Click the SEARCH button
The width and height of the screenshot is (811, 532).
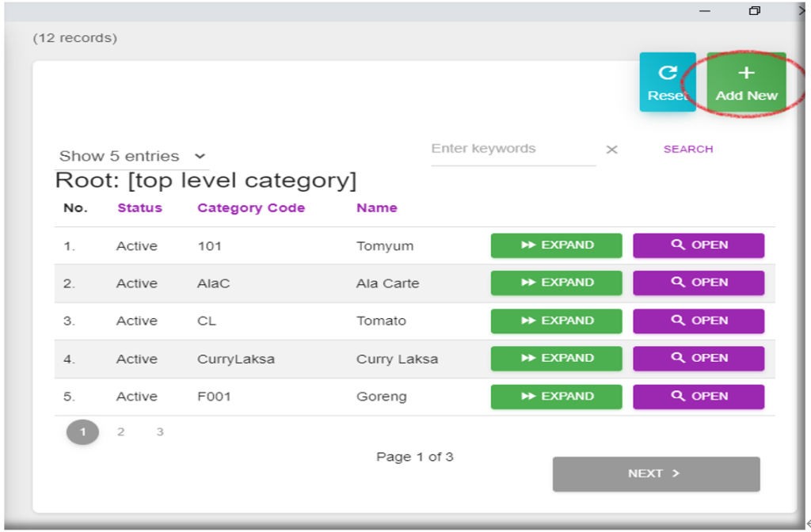[x=687, y=149]
